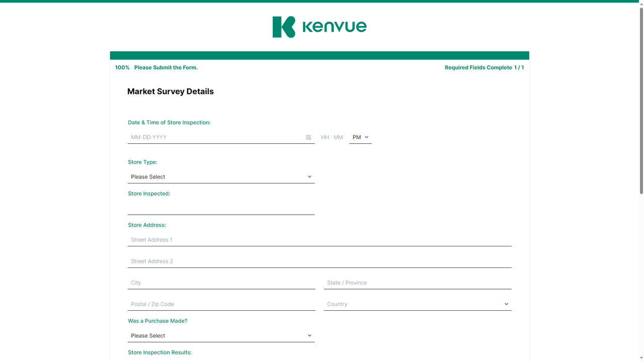Click the scrollbar down arrow

640,358
